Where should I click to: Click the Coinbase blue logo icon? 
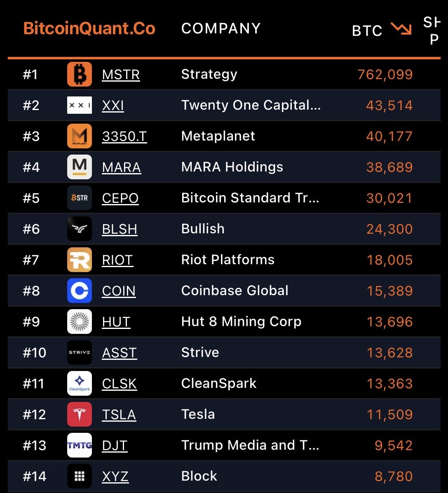coord(80,291)
